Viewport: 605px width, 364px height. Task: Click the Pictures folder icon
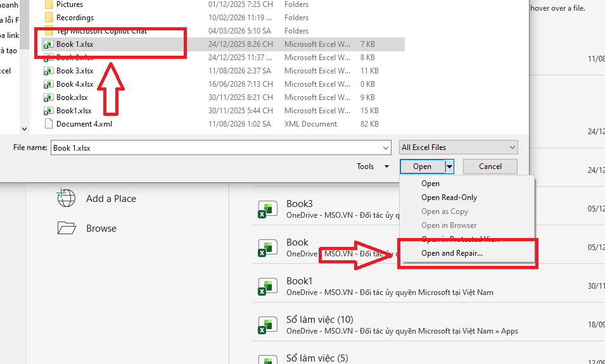49,4
